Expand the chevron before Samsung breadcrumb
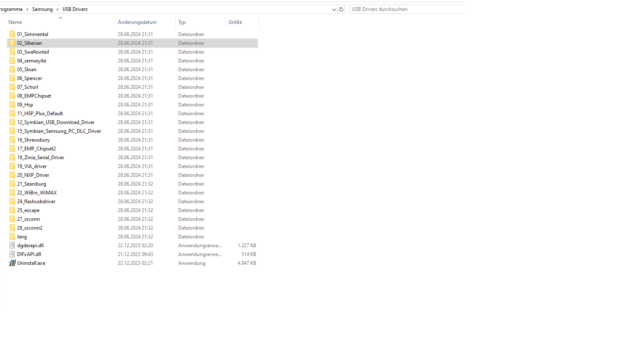Image resolution: width=644 pixels, height=362 pixels. click(x=27, y=9)
